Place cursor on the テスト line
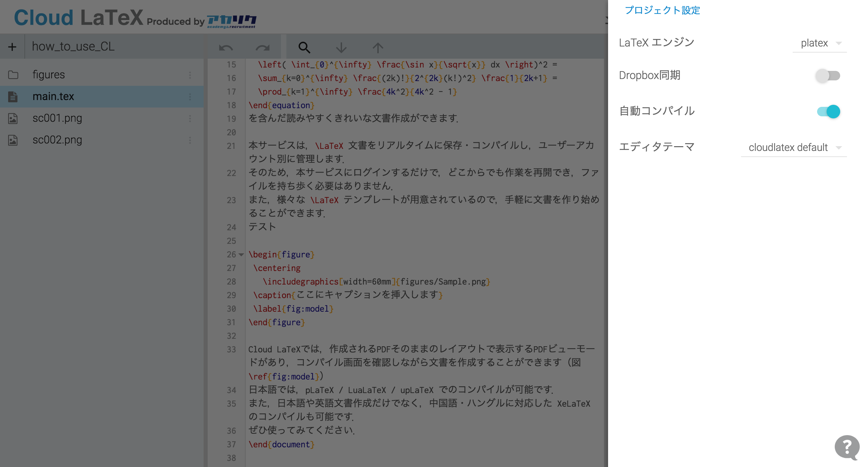This screenshot has width=868, height=467. 262,227
